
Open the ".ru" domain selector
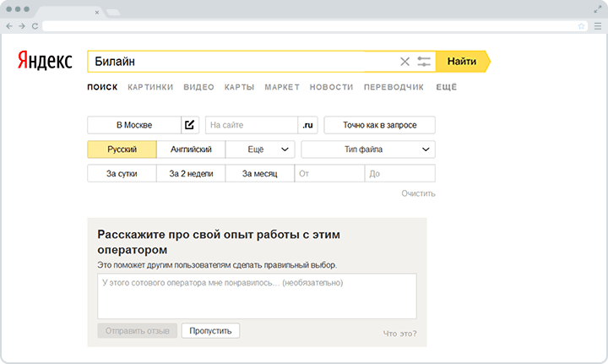click(x=308, y=125)
